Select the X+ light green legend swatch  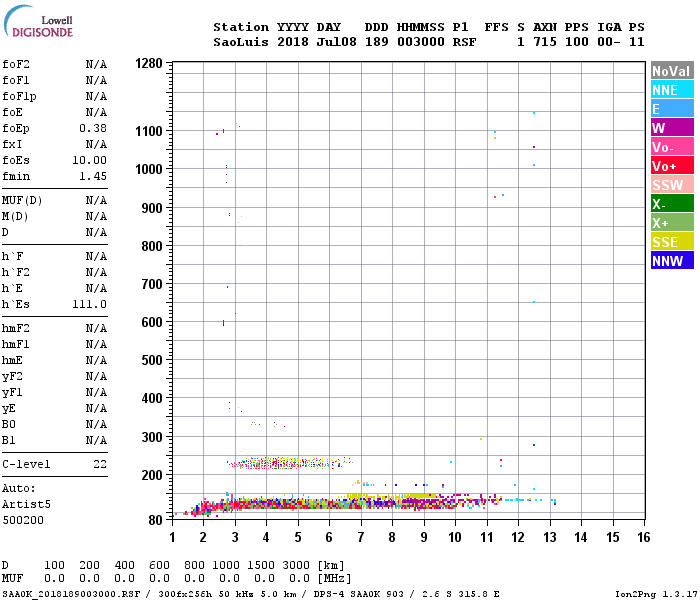tap(672, 223)
